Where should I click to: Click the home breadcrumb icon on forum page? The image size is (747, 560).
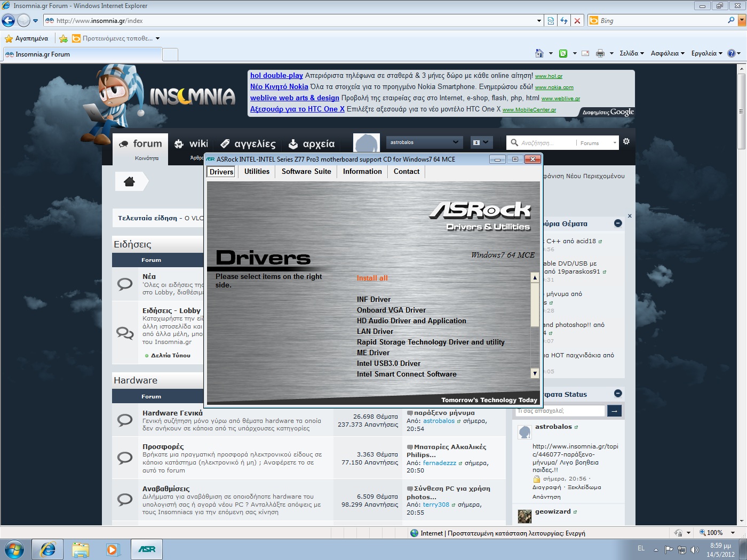pyautogui.click(x=129, y=182)
